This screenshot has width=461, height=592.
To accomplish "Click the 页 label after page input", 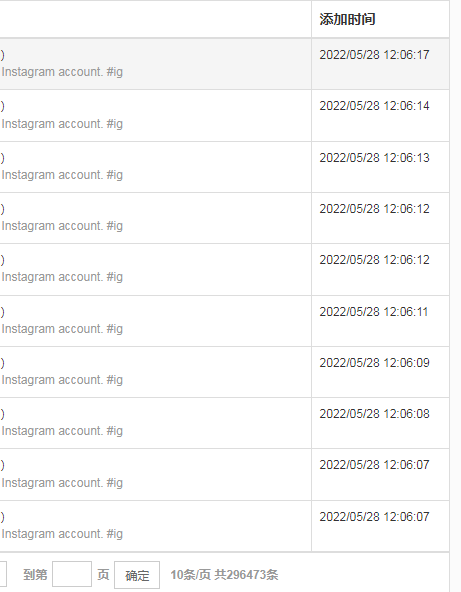I will click(x=103, y=575).
